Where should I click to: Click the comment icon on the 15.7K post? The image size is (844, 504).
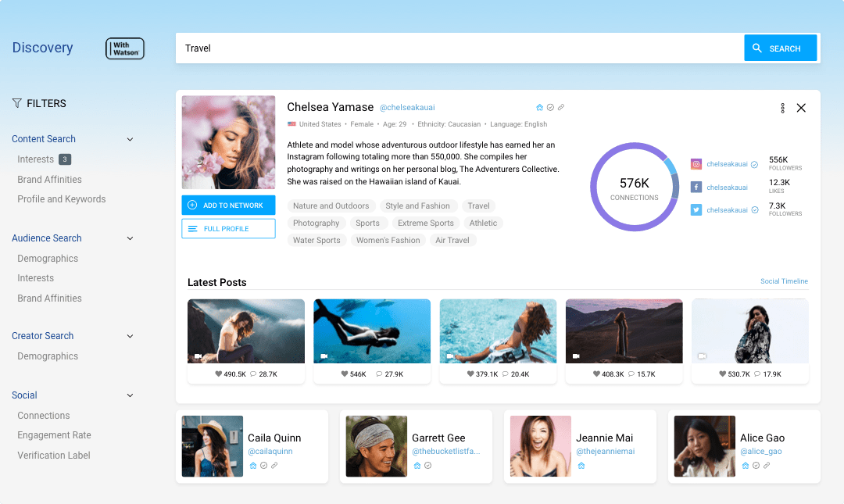click(631, 374)
